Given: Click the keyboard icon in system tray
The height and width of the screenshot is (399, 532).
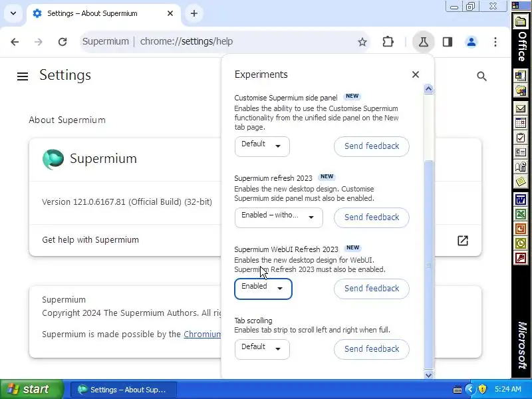Looking at the screenshot, I should click(x=457, y=390).
